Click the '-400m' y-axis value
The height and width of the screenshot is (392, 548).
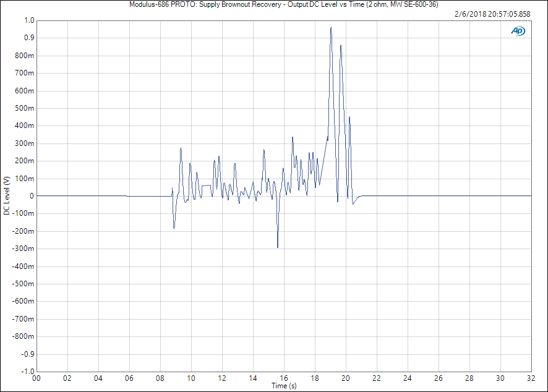[x=23, y=266]
